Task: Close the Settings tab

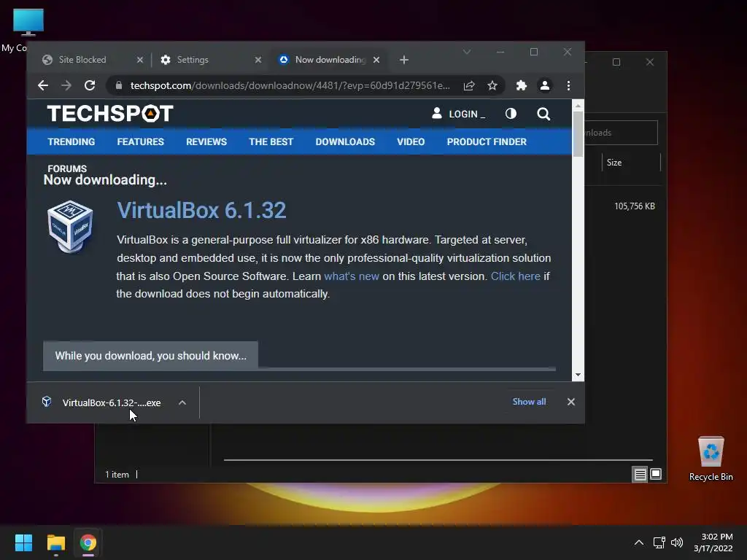Action: coord(258,60)
